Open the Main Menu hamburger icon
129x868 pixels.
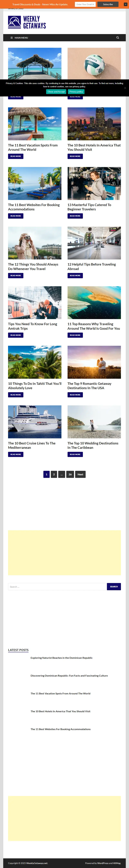pos(11,38)
